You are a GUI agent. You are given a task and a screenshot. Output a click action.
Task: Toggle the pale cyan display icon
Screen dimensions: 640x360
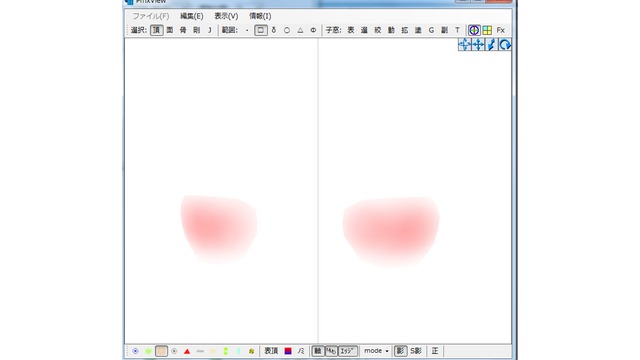click(238, 351)
